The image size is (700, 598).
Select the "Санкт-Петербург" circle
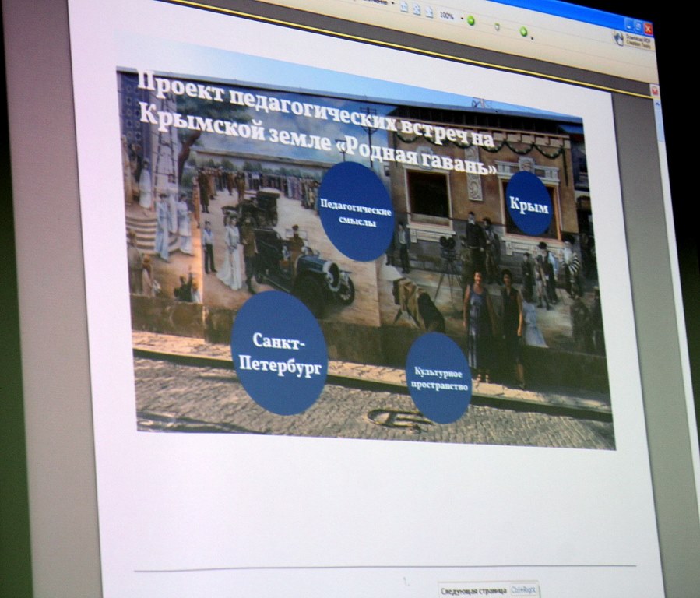coord(280,353)
